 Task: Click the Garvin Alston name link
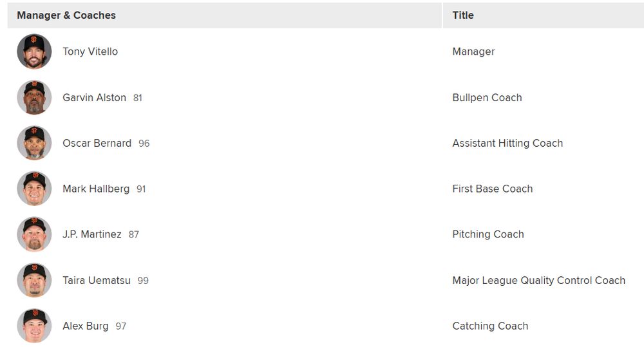pos(94,97)
